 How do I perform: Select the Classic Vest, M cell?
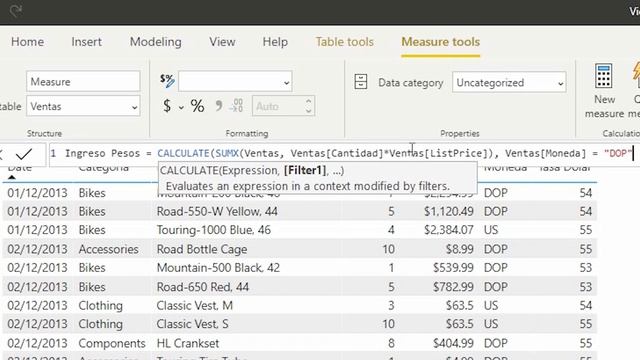[x=195, y=305]
